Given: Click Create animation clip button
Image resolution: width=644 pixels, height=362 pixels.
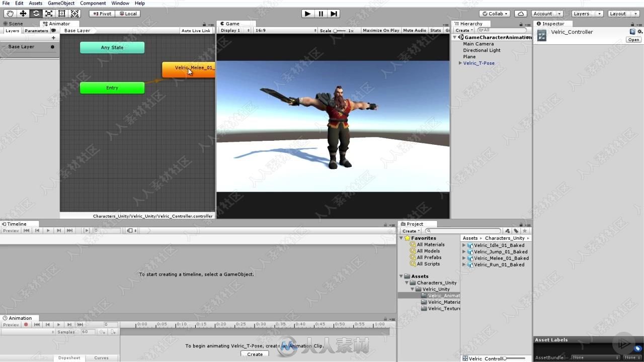Looking at the screenshot, I should pos(255,354).
